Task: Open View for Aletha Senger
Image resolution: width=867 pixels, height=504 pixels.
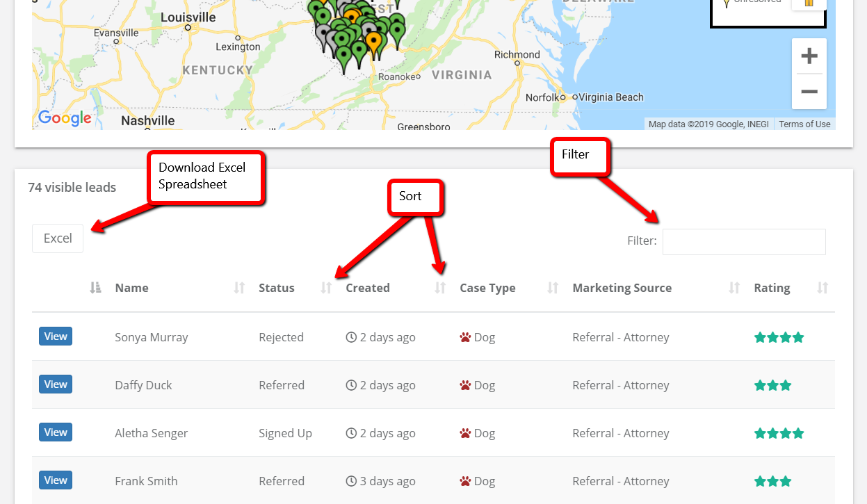Action: click(56, 432)
